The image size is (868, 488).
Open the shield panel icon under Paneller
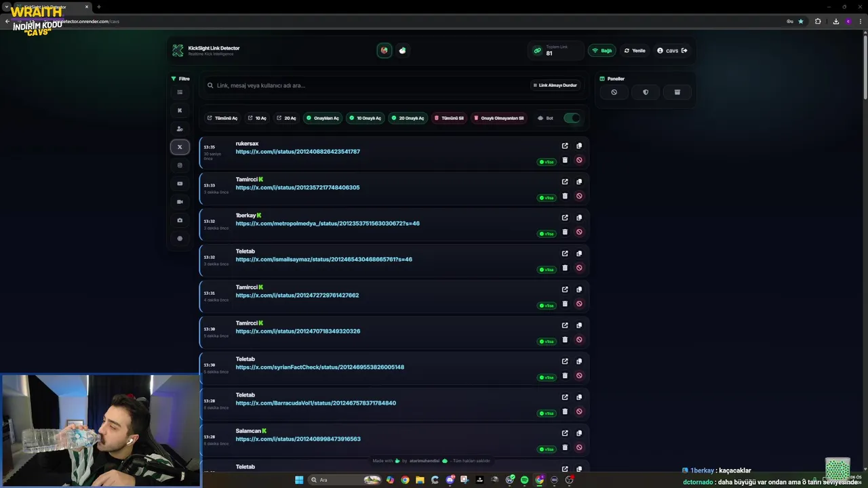(x=646, y=92)
